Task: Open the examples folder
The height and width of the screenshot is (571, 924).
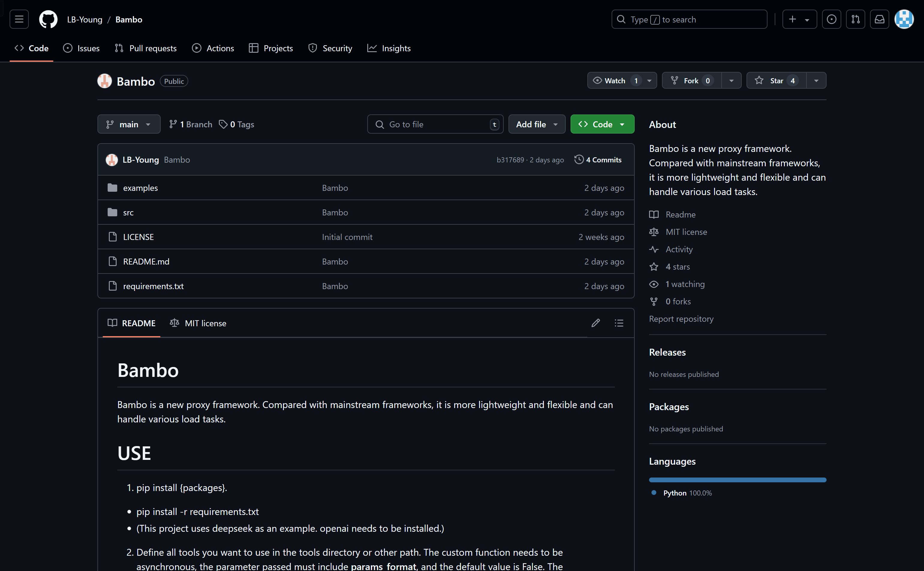Action: click(x=140, y=188)
